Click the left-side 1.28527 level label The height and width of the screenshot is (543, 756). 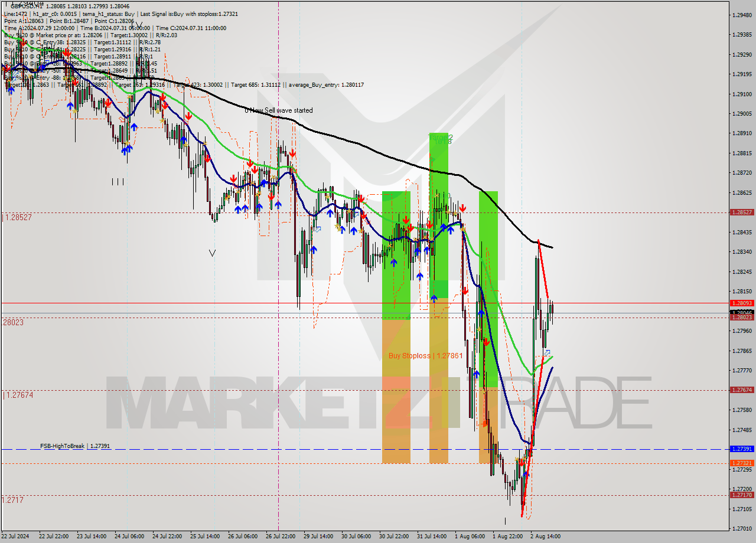(17, 217)
